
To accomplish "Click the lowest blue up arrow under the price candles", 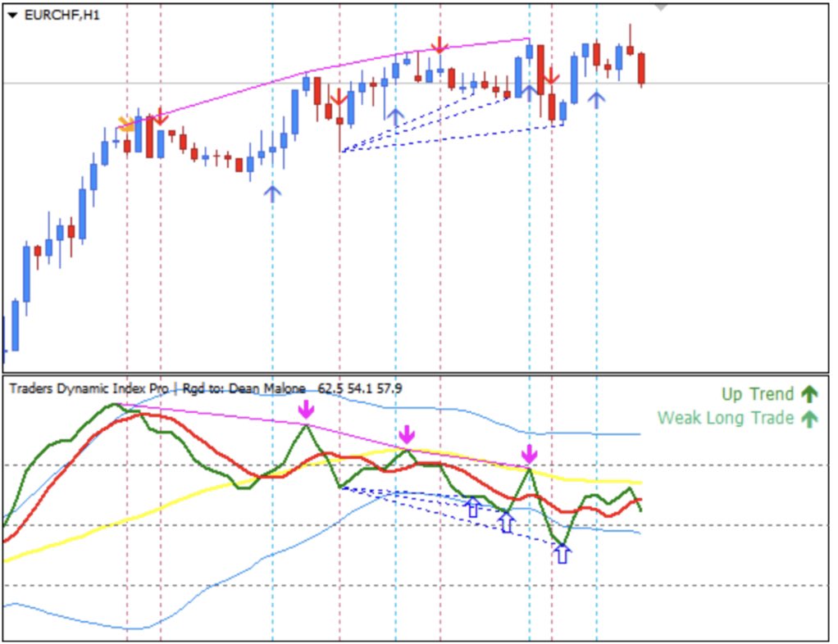I will [272, 193].
